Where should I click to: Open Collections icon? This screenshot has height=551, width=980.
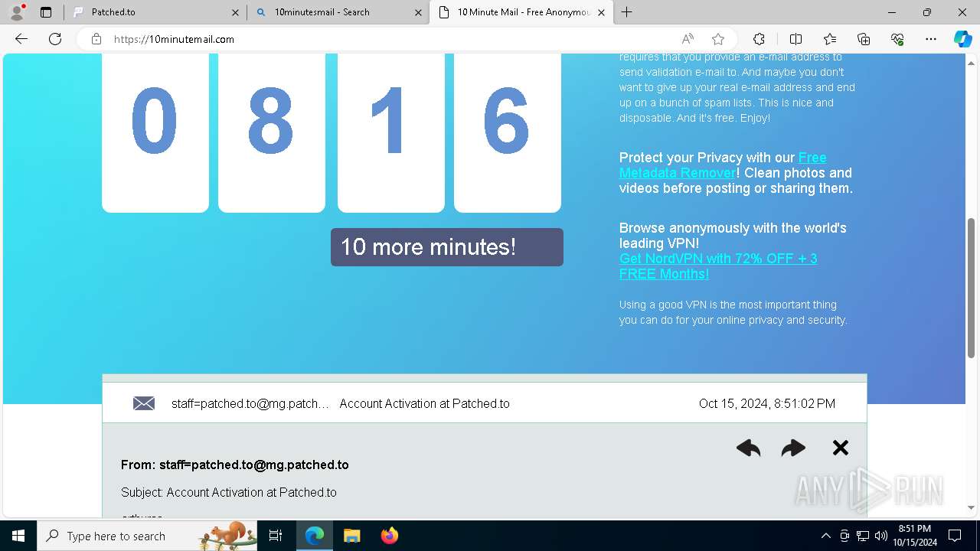point(864,39)
